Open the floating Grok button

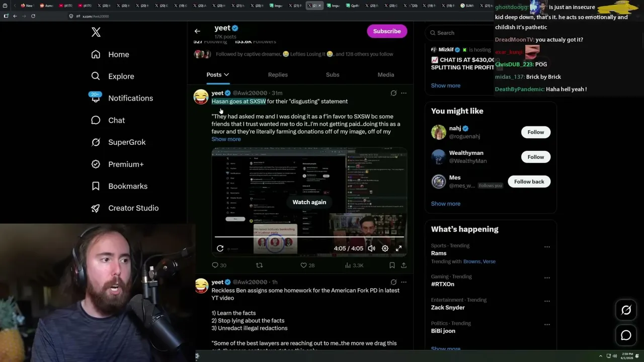[x=626, y=310]
